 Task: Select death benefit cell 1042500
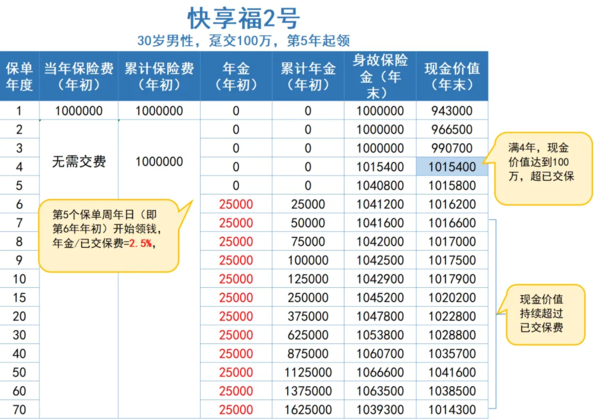380,260
